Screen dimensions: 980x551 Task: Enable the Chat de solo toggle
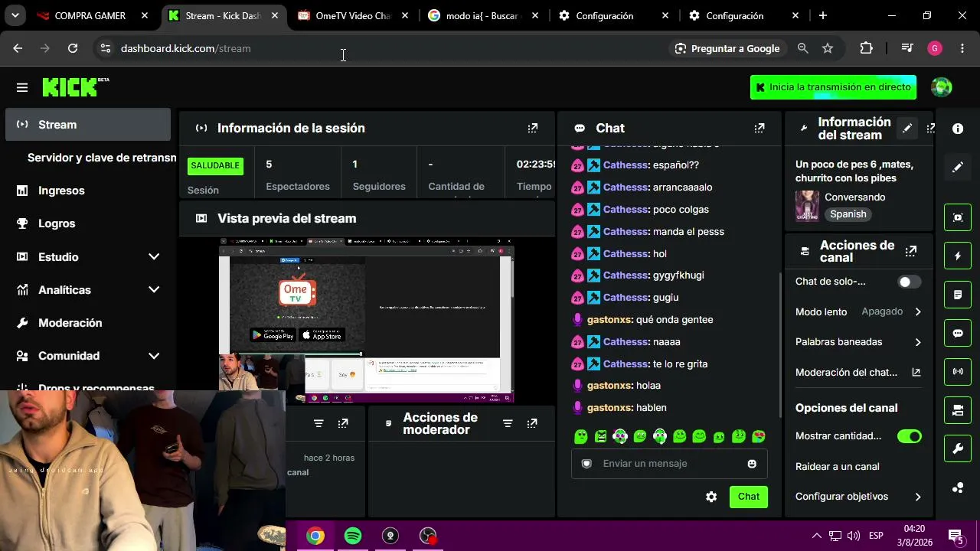point(910,282)
